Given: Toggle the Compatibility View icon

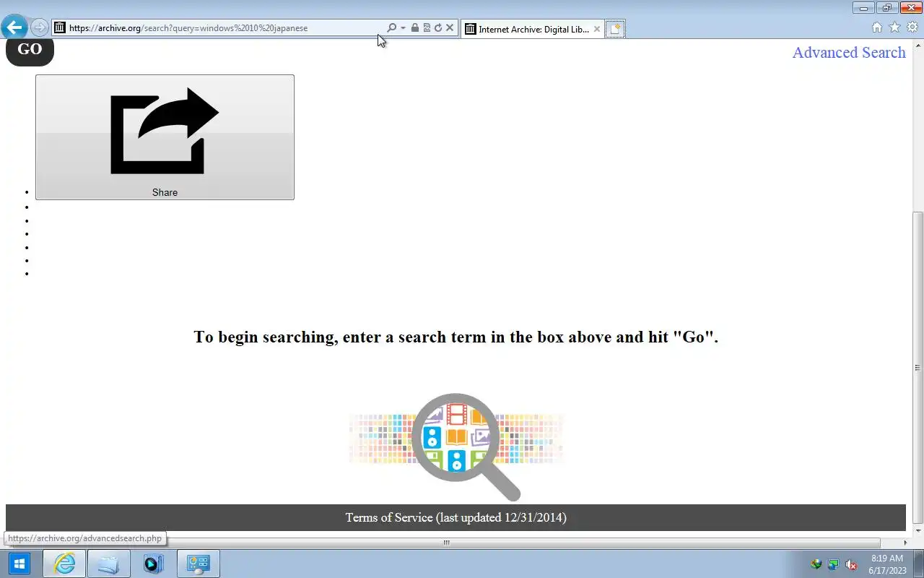Looking at the screenshot, I should [427, 28].
